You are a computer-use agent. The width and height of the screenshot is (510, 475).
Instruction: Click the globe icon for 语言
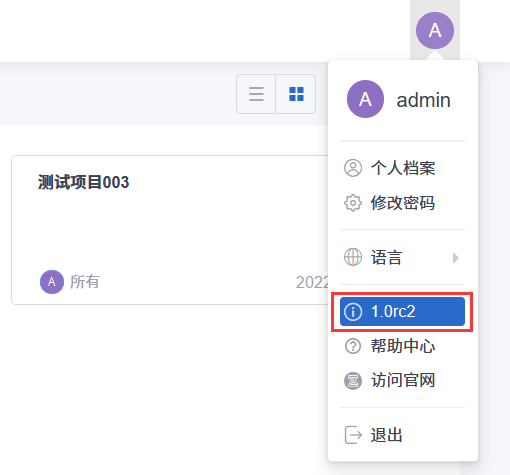(x=353, y=257)
